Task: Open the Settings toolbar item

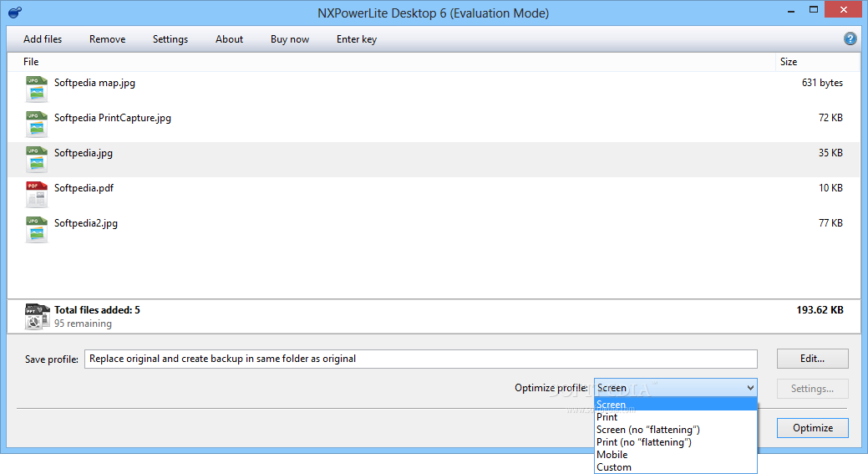Action: pyautogui.click(x=170, y=39)
